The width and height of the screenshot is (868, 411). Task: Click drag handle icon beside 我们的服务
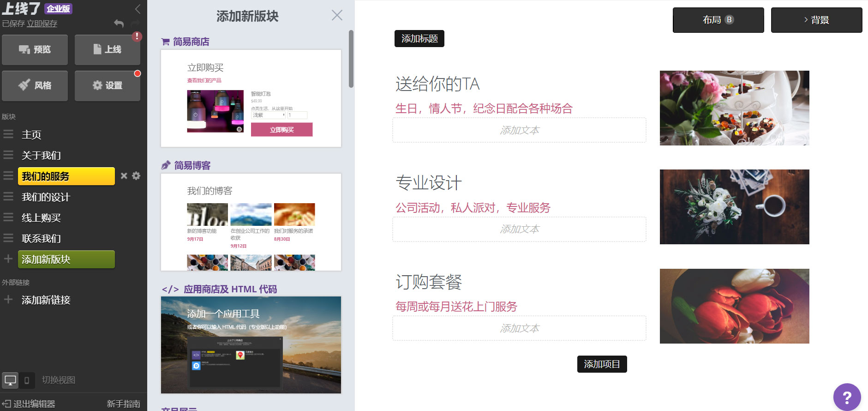(8, 176)
